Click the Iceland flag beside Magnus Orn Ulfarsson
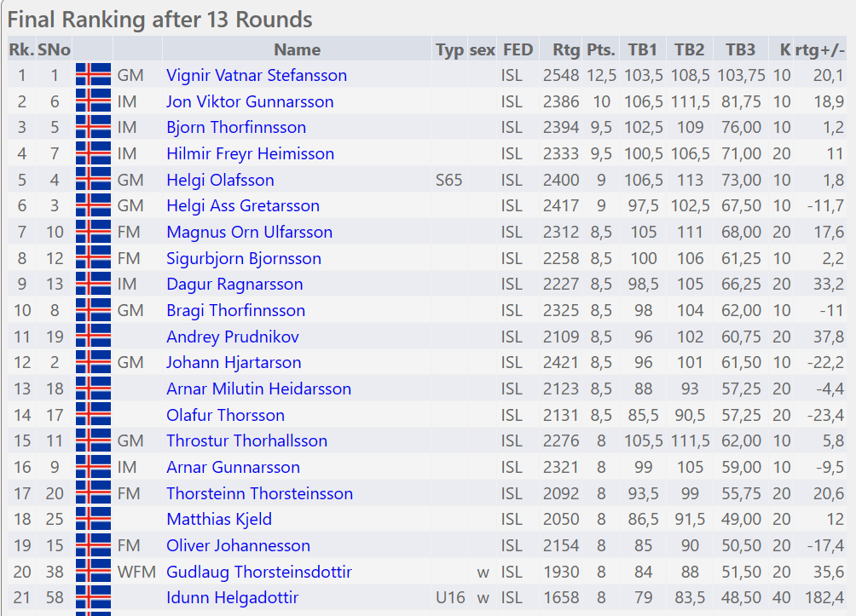The width and height of the screenshot is (856, 616). click(93, 232)
